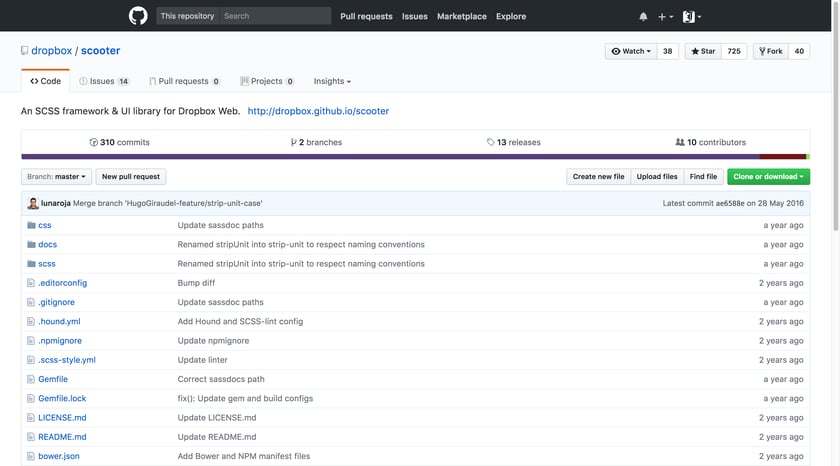Open the Projects tab
Screen dimensions: 840x466
pyautogui.click(x=267, y=81)
